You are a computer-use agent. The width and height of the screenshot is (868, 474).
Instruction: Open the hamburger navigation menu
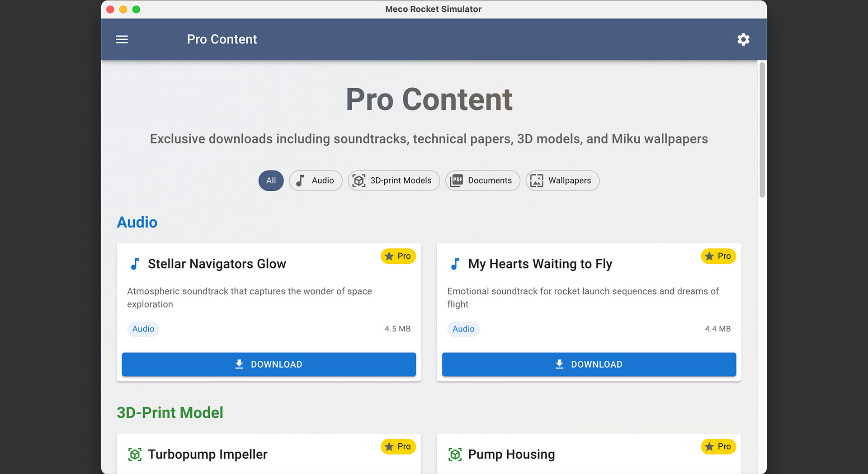point(122,39)
